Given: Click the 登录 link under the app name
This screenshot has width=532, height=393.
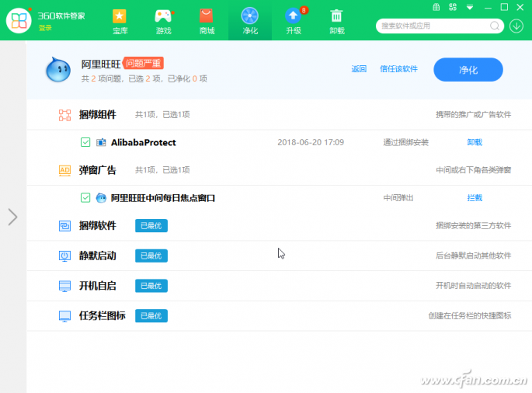Looking at the screenshot, I should [45, 28].
